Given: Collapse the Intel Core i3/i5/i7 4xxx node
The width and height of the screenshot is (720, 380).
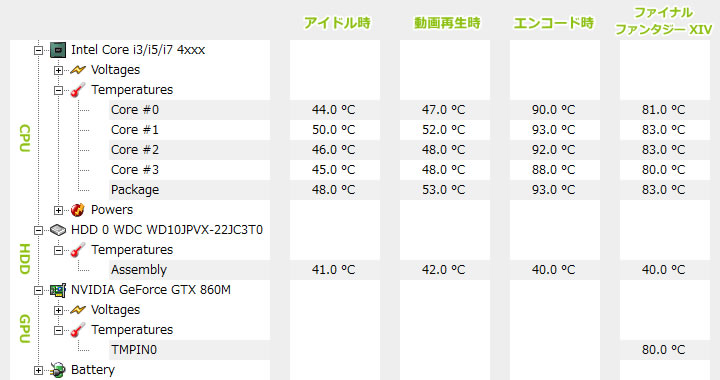Looking at the screenshot, I should click(39, 50).
